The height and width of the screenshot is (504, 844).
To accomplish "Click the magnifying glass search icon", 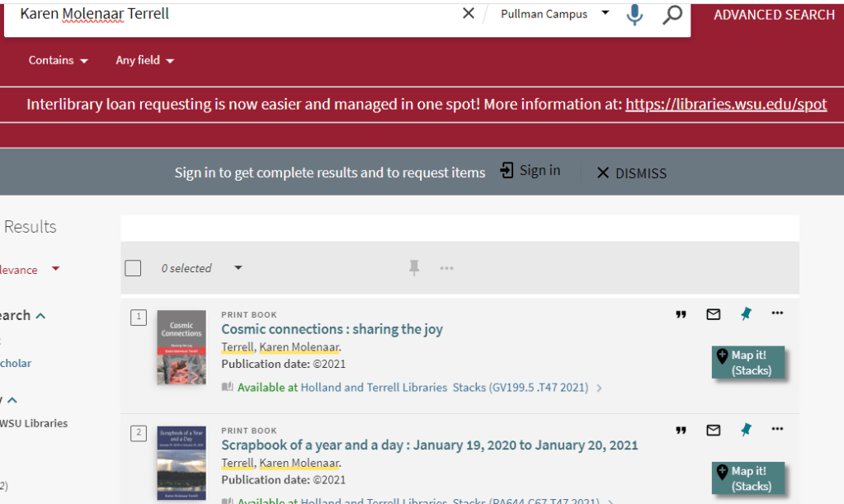I will click(672, 14).
